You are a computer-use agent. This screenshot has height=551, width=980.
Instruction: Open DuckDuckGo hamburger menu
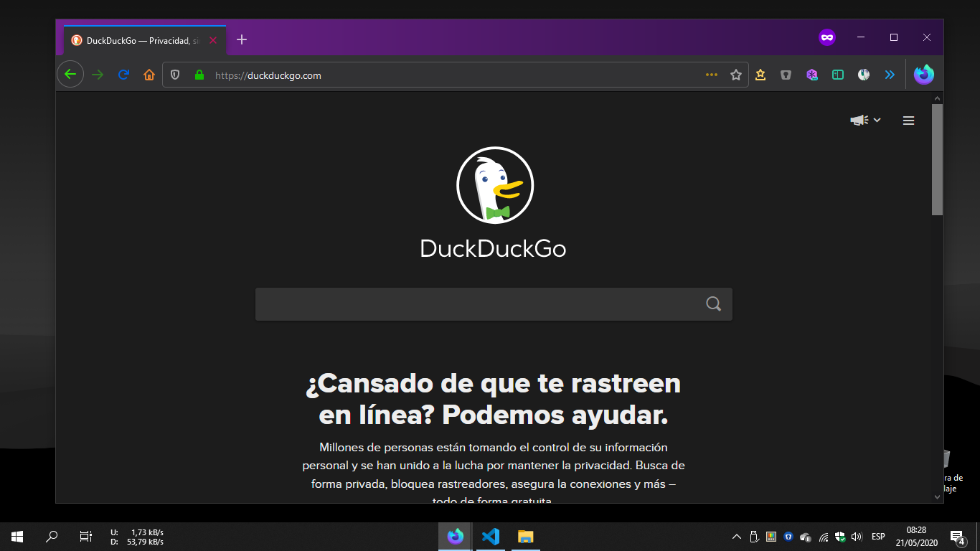pyautogui.click(x=908, y=121)
